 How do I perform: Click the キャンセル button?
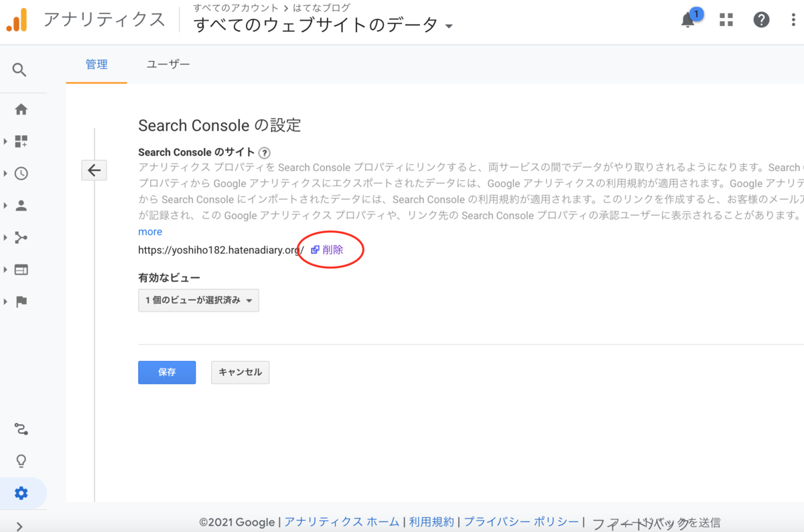coord(240,373)
